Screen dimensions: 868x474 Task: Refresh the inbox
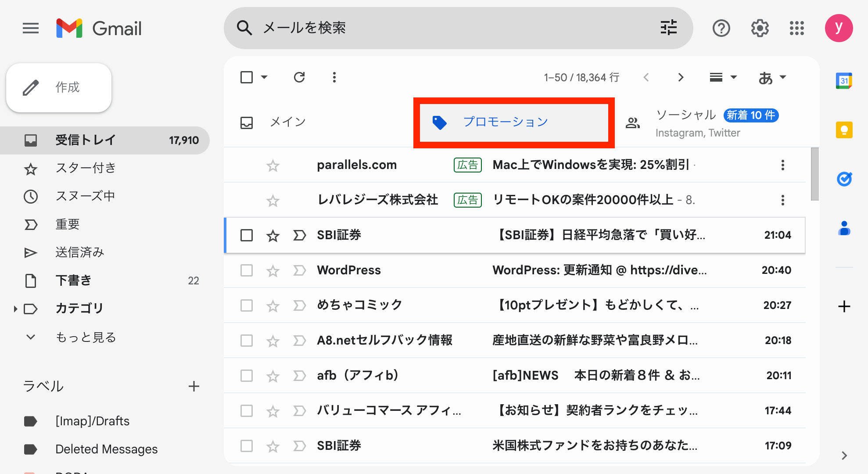click(x=299, y=77)
